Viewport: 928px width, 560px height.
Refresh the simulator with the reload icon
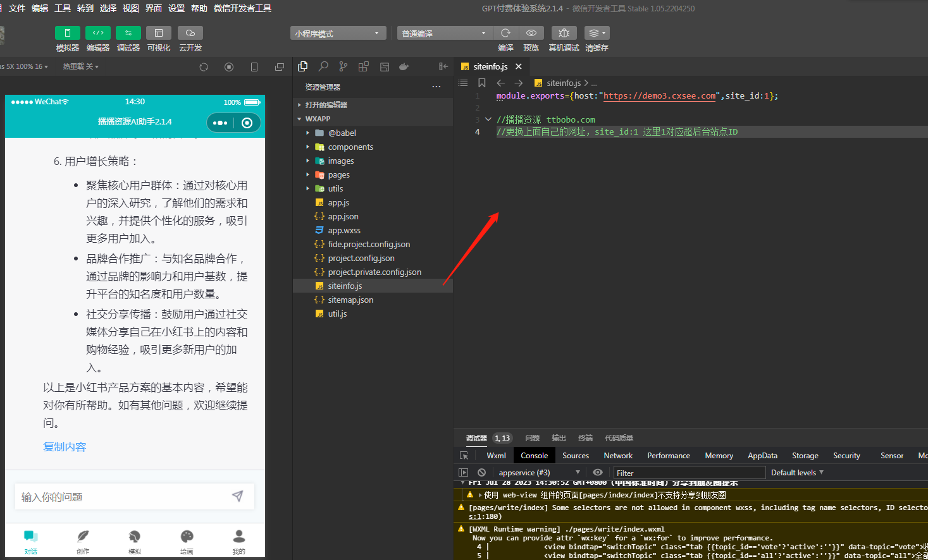(x=204, y=67)
